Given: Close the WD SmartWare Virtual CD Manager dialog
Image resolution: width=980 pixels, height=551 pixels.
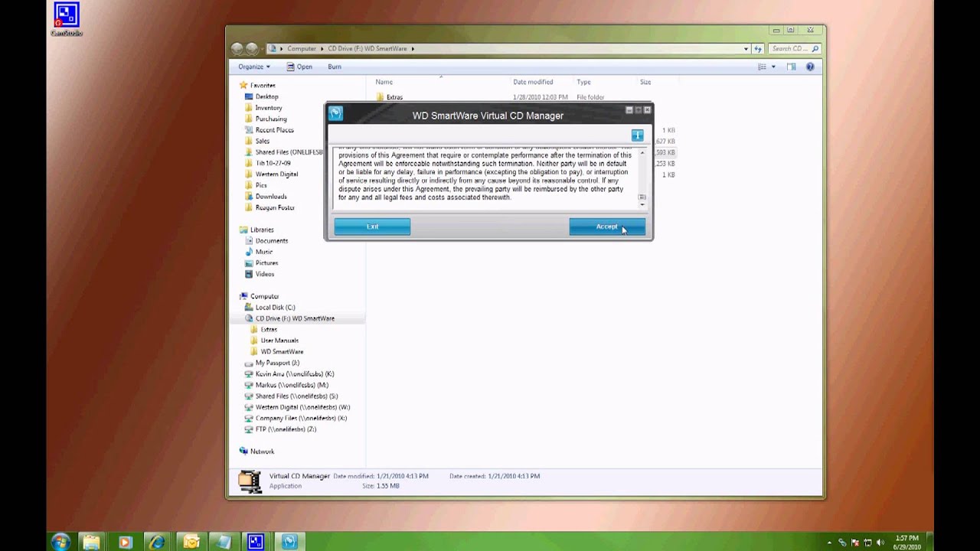Looking at the screenshot, I should (647, 110).
